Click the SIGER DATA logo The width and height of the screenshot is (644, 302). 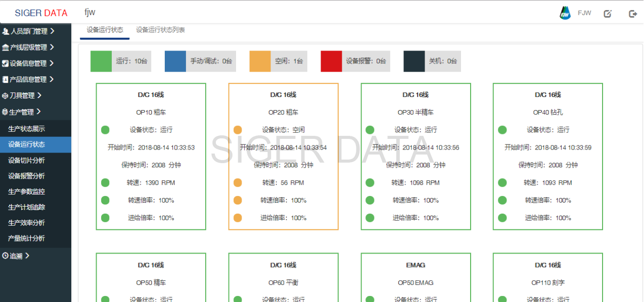[x=41, y=13]
